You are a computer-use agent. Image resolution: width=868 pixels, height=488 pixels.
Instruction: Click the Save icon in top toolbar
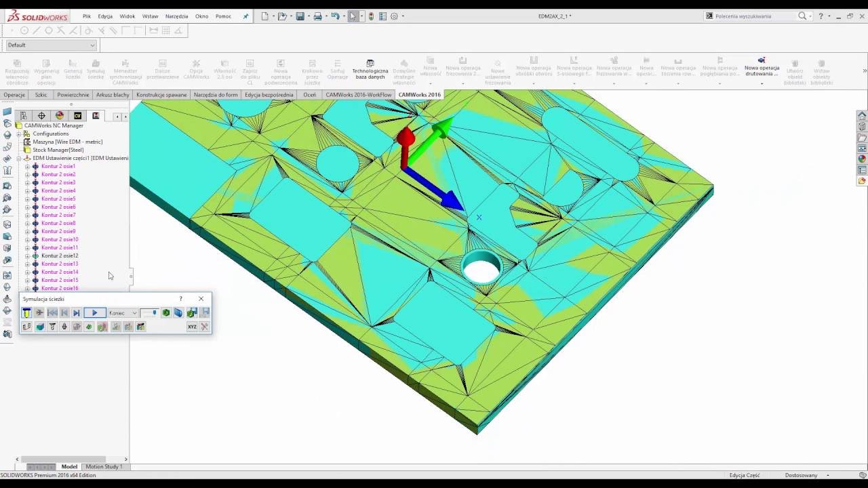300,16
